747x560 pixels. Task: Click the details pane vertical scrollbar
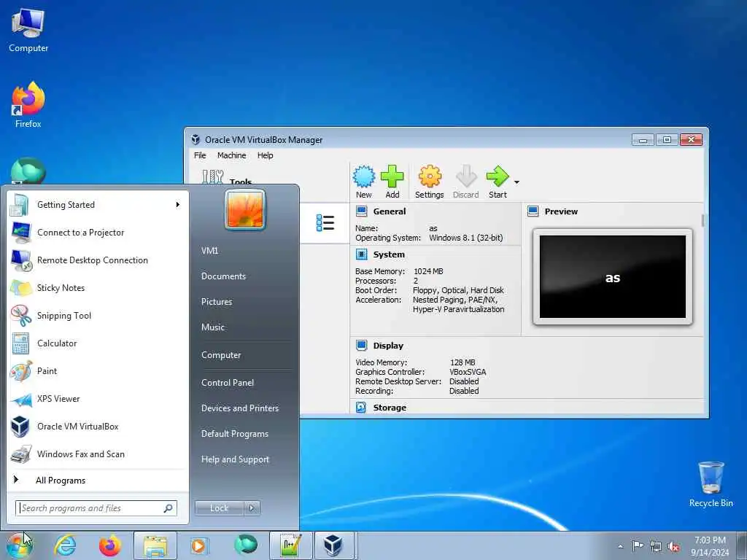[703, 220]
